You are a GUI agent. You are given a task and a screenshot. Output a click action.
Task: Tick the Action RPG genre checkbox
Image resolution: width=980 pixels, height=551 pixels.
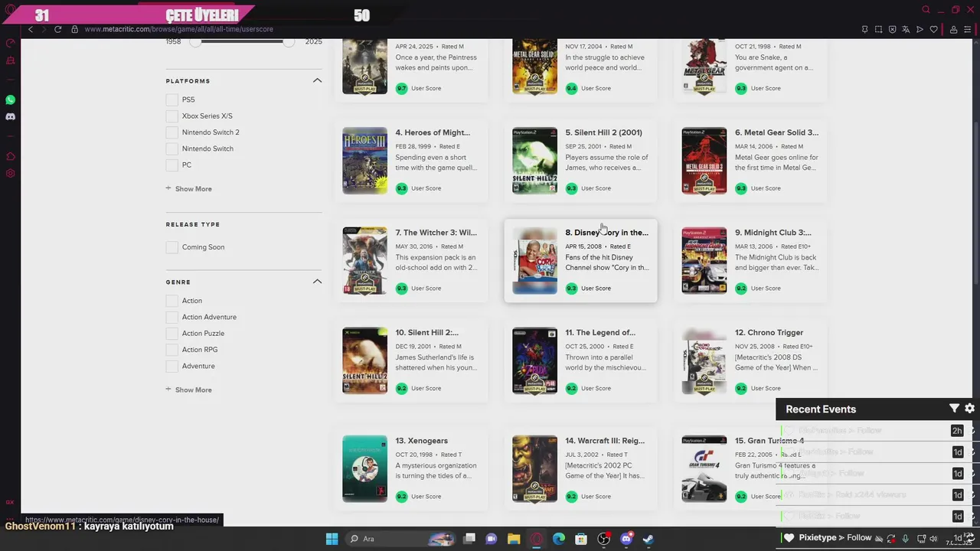click(172, 350)
